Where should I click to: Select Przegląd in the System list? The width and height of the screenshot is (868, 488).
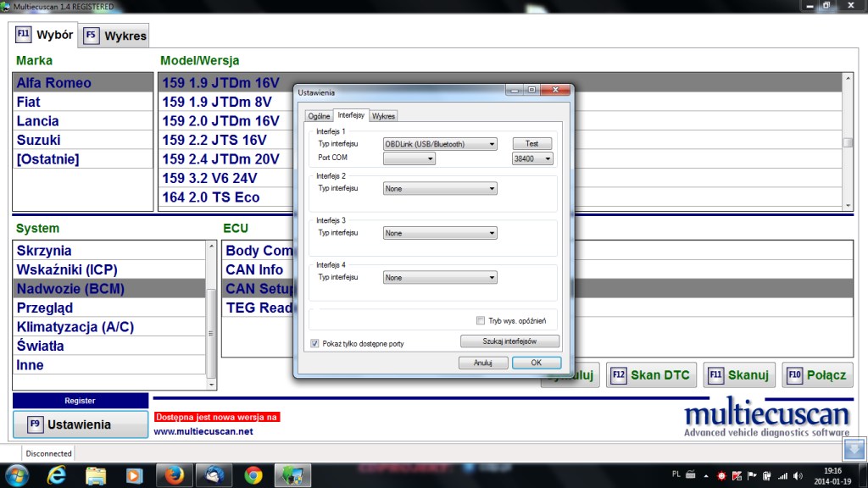tap(109, 308)
